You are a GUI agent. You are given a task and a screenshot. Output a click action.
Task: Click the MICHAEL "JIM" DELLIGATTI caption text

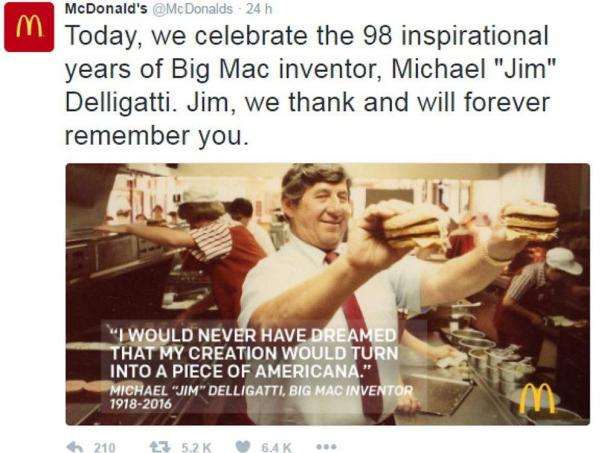coord(261,391)
